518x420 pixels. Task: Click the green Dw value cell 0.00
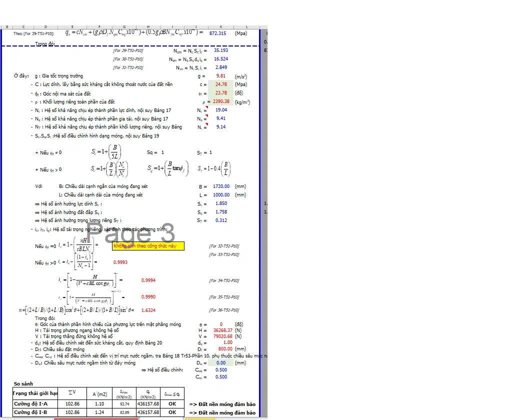tap(220, 363)
